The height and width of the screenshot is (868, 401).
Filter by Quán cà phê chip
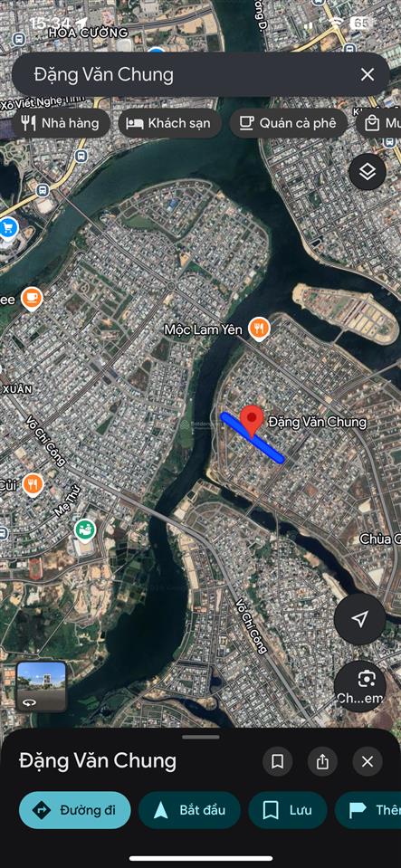288,123
